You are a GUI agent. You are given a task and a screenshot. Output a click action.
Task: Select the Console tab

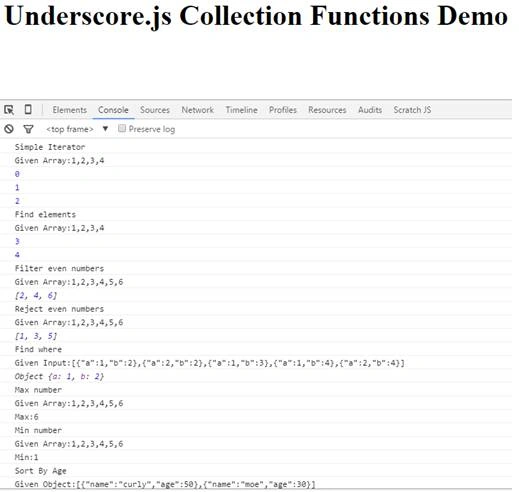[113, 110]
